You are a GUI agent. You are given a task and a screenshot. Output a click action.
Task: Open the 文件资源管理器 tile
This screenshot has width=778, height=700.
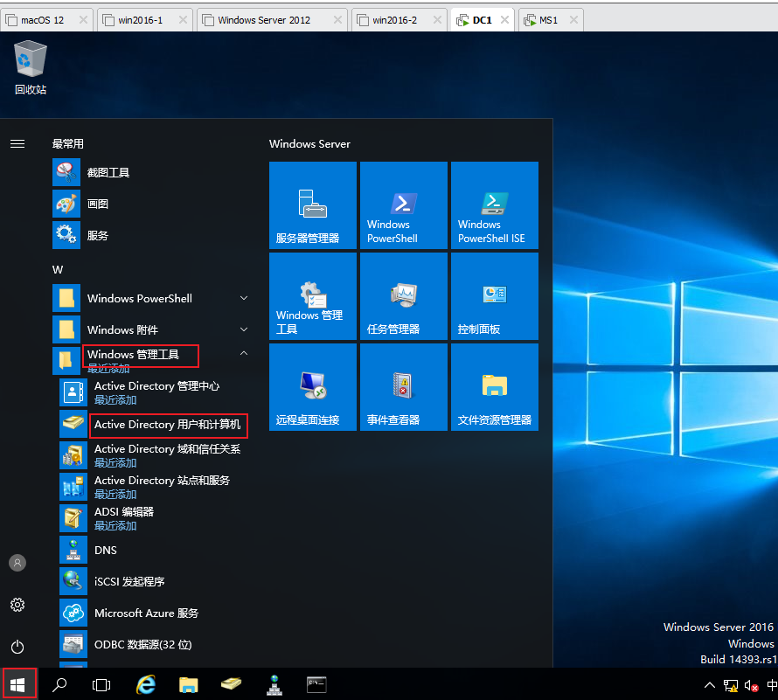[494, 387]
